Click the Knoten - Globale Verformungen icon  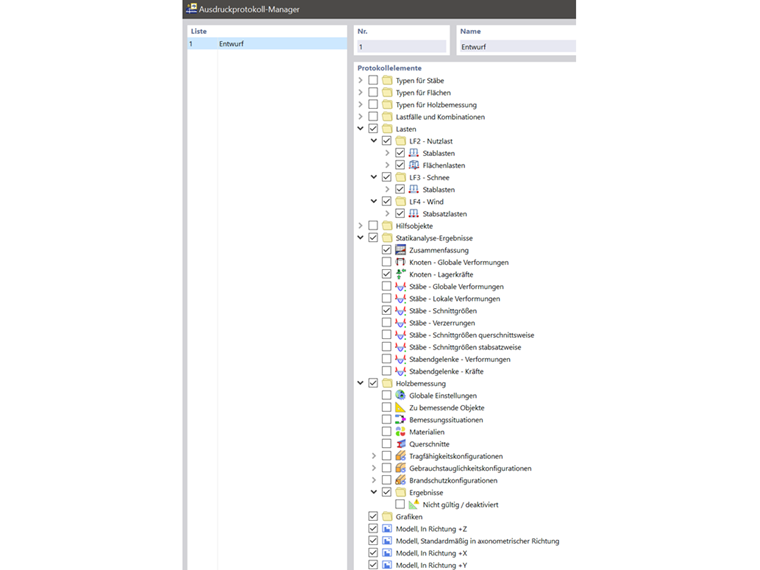(400, 262)
